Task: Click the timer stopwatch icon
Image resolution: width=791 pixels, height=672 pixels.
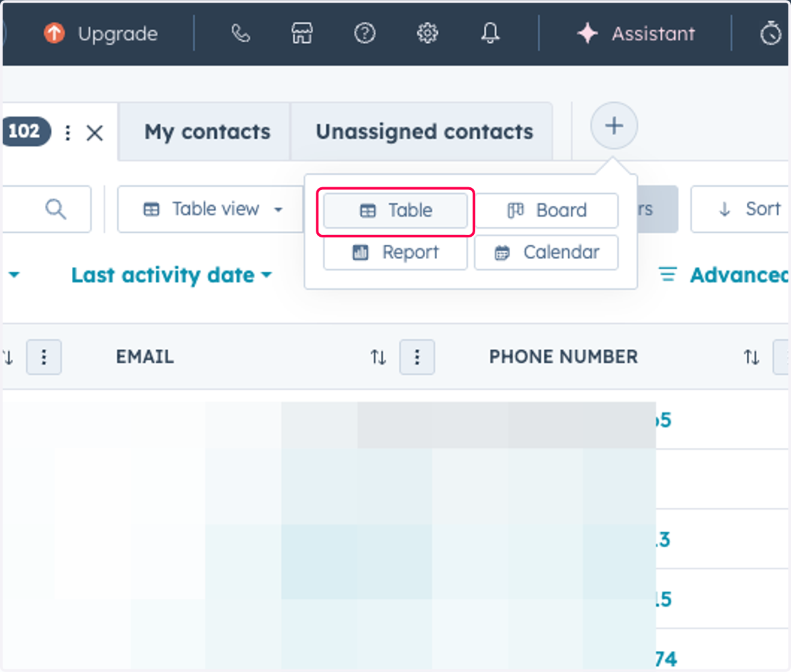Action: pyautogui.click(x=771, y=34)
